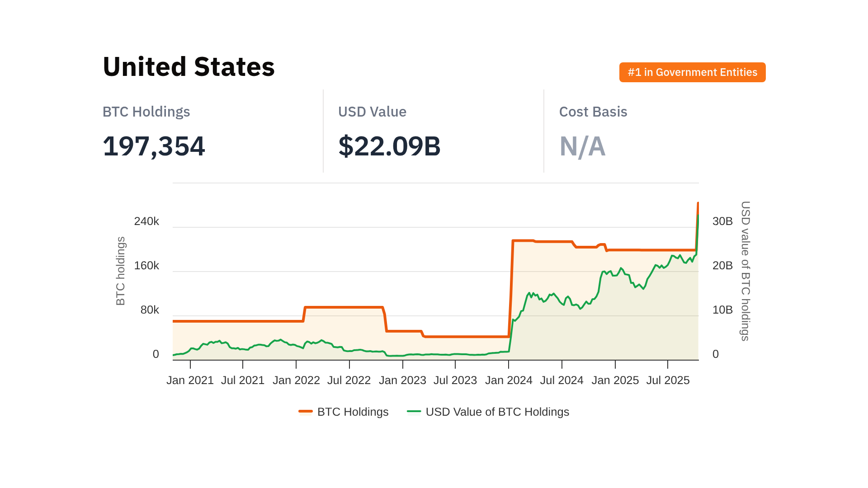Click the Cost Basis label
Viewport: 868px width, 488px height.
click(593, 112)
